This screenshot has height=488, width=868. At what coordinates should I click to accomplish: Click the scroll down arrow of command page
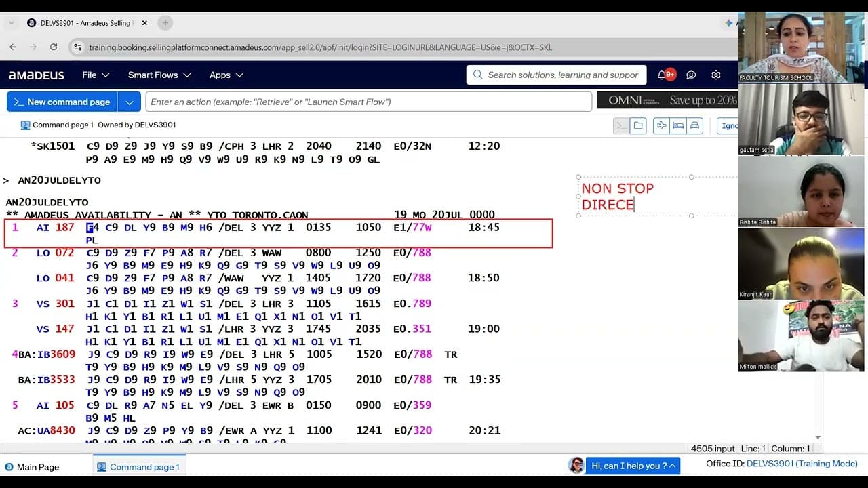pos(818,438)
